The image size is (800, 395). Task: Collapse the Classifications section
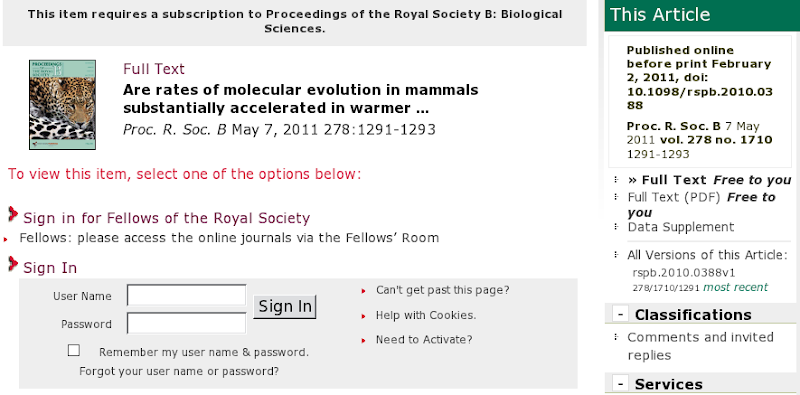[x=620, y=314]
